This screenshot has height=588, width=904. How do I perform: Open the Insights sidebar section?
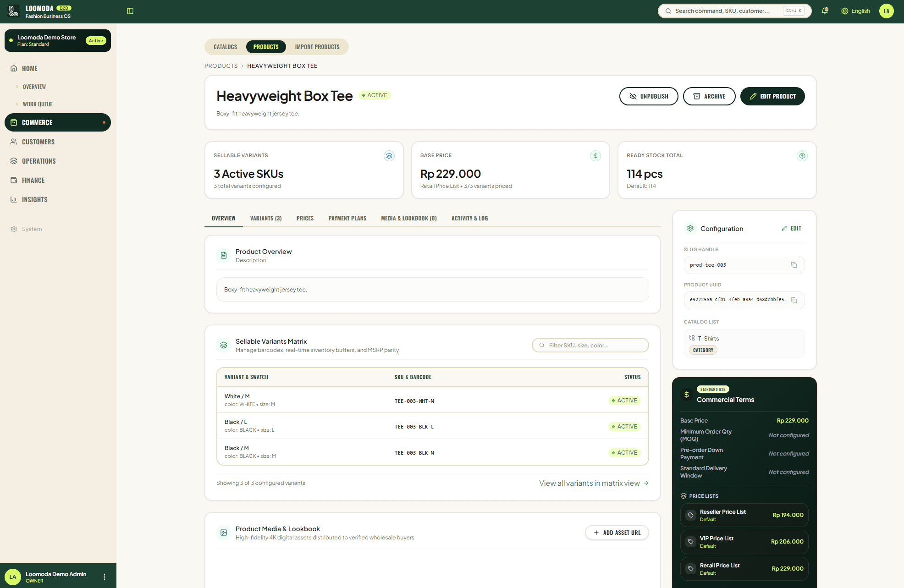[58, 199]
